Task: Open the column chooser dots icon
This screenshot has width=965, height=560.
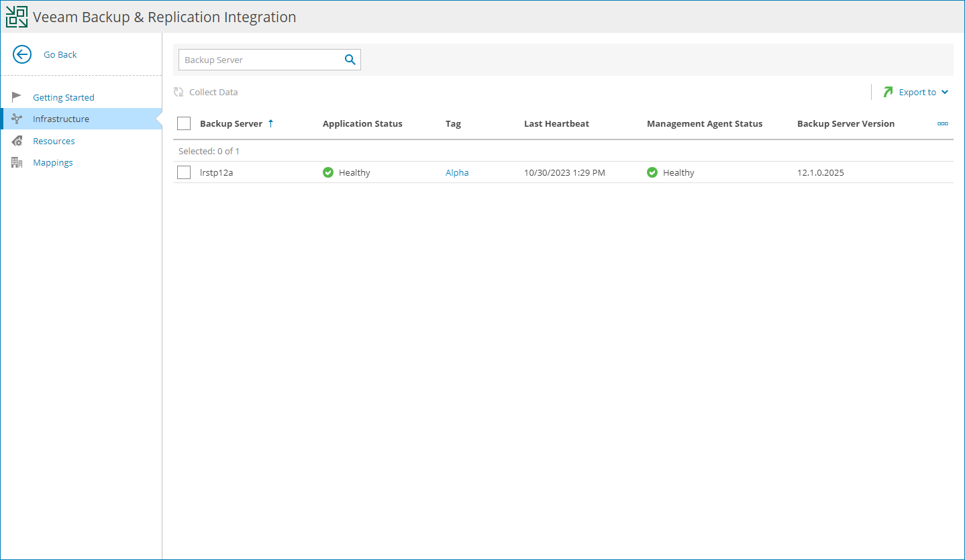Action: coord(943,123)
